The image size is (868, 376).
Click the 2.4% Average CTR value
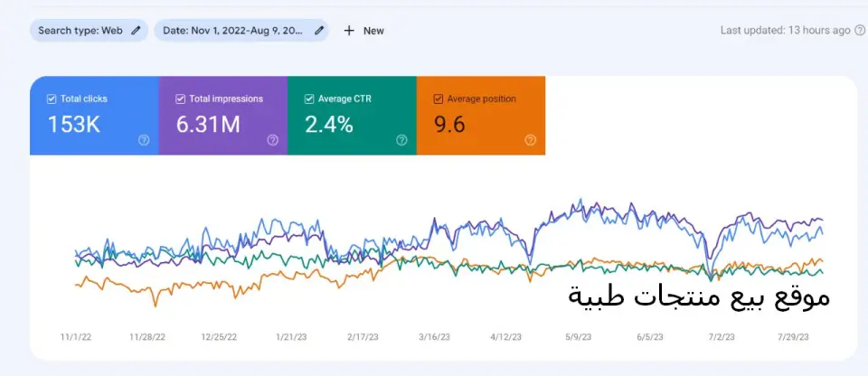tap(329, 125)
